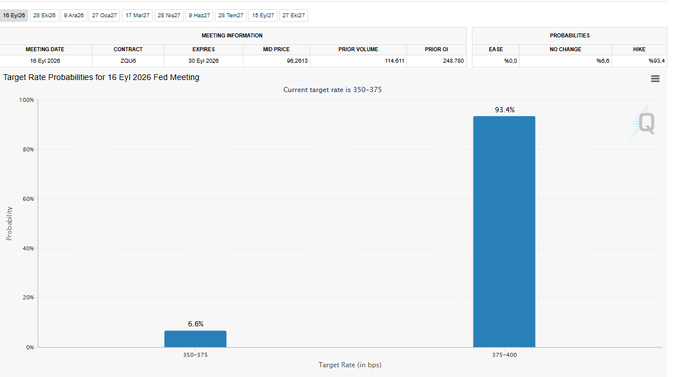Click the 93.4% data label above bar
This screenshot has width=680, height=377.
click(x=504, y=110)
